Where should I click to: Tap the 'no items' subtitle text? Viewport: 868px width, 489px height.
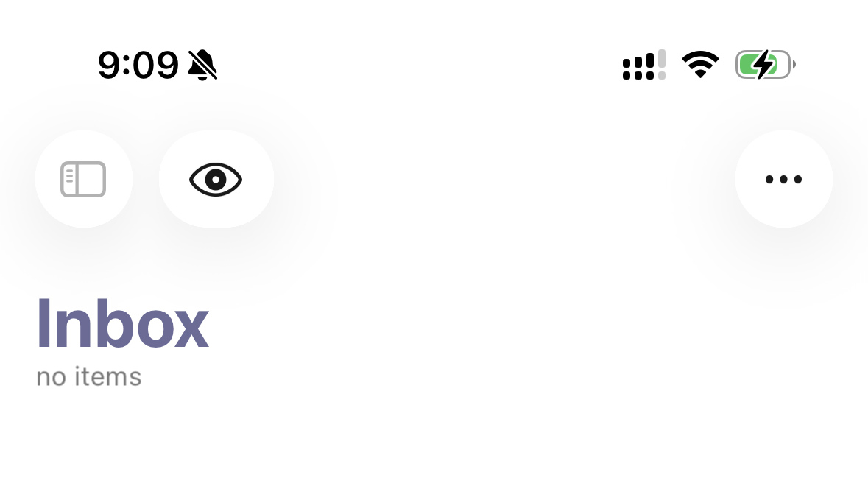88,377
